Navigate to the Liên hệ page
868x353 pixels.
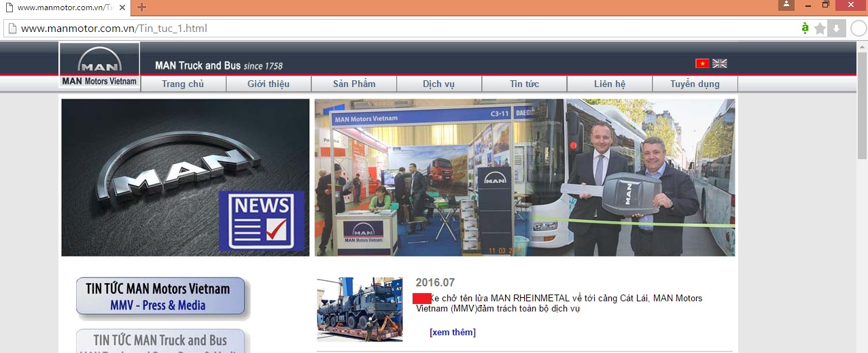609,84
